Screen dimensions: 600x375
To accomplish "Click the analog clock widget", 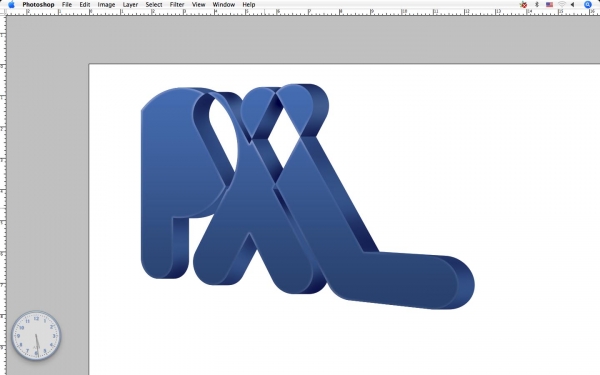I will [x=36, y=336].
